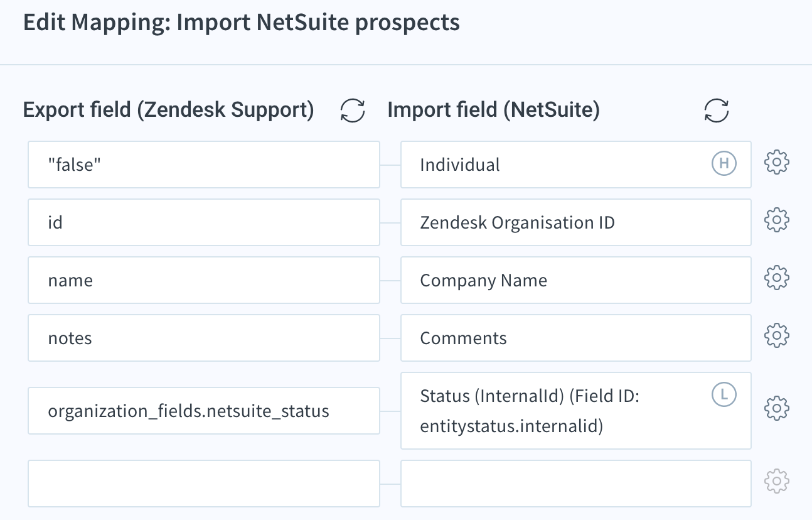Edit the notes export field
This screenshot has width=812, height=520.
[204, 338]
